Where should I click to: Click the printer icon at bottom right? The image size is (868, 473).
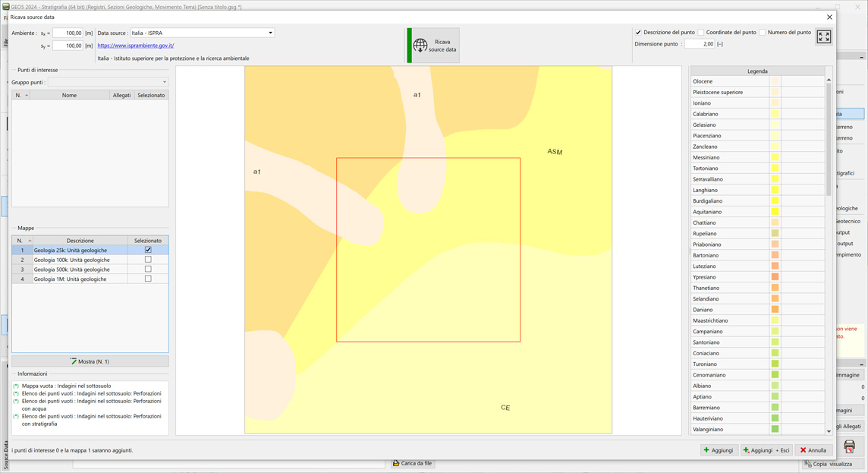[x=849, y=446]
